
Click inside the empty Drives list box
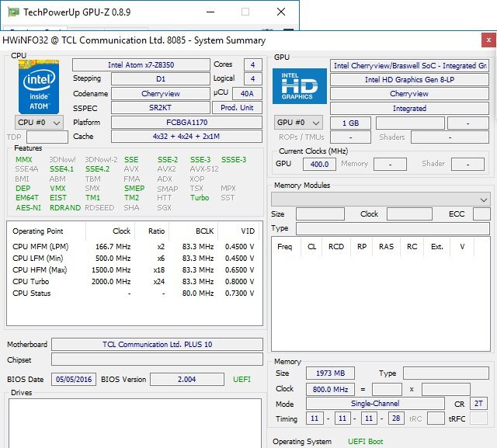click(x=134, y=423)
